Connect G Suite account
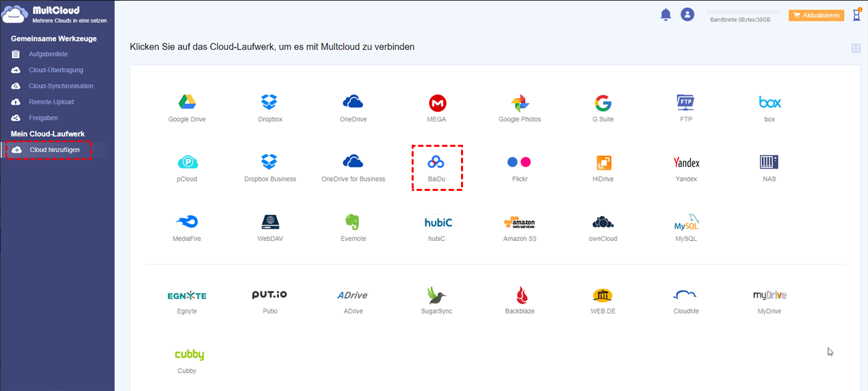 coord(603,103)
